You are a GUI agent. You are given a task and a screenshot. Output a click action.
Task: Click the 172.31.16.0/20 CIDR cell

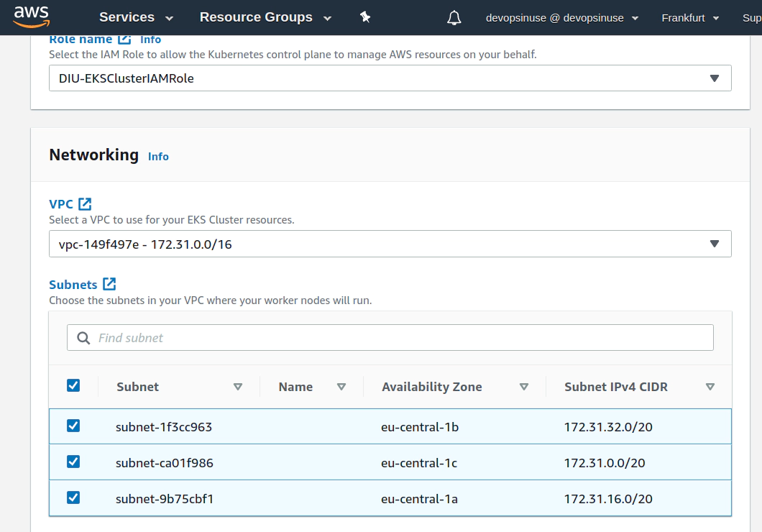tap(608, 499)
